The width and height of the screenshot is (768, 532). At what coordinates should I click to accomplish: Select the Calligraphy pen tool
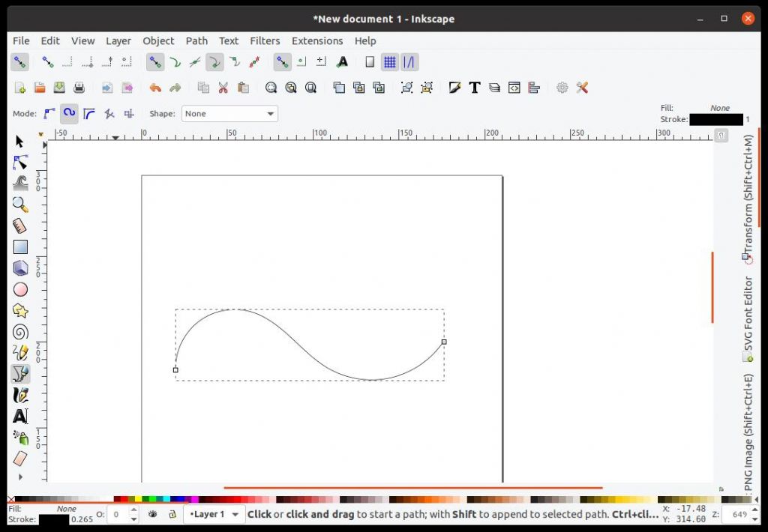(x=20, y=395)
